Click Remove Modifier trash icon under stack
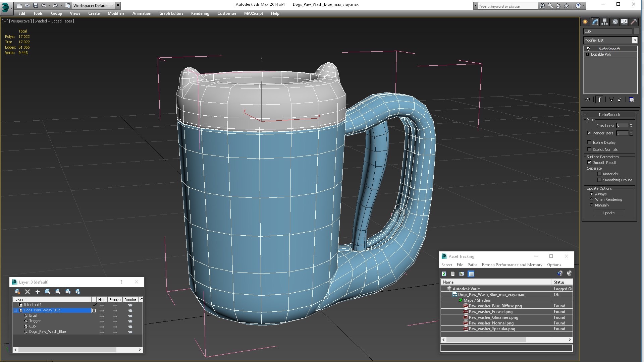The image size is (644, 362). click(620, 100)
